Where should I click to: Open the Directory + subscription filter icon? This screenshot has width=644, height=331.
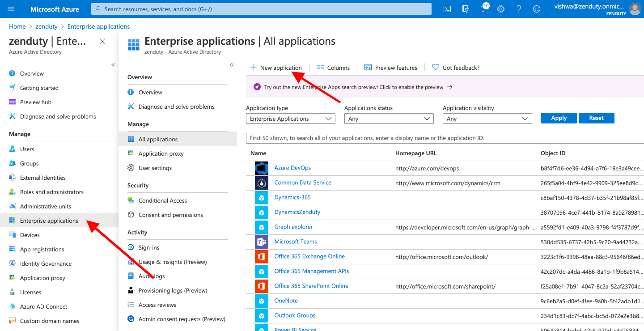pyautogui.click(x=465, y=9)
